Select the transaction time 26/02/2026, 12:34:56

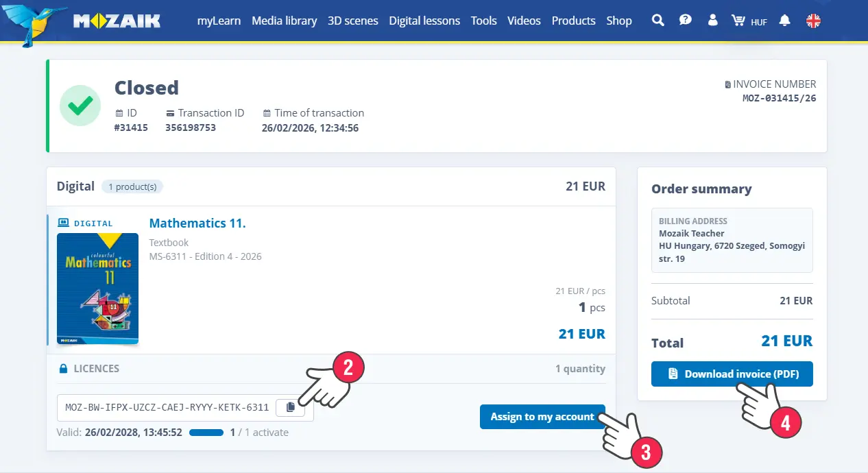pos(310,128)
